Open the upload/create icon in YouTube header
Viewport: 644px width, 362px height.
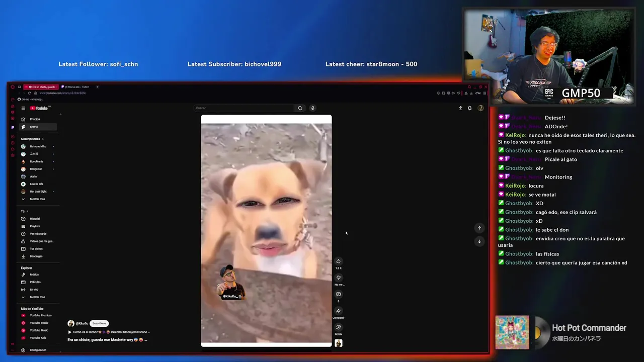[x=460, y=108]
